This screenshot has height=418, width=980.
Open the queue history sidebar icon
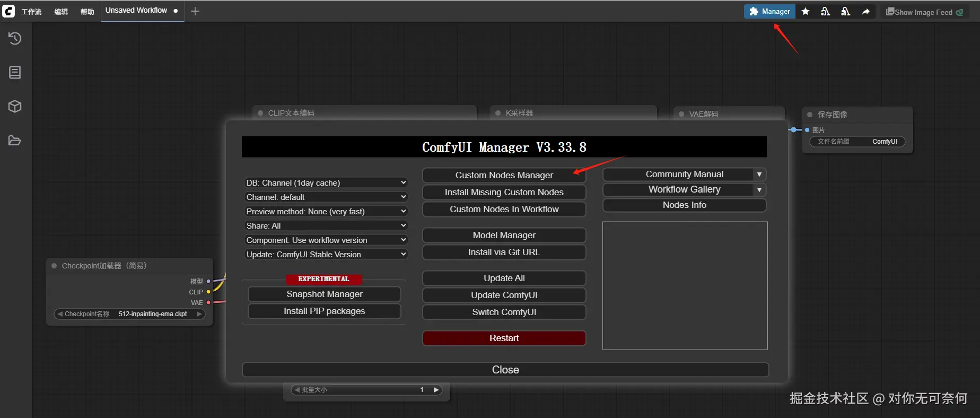(15, 38)
